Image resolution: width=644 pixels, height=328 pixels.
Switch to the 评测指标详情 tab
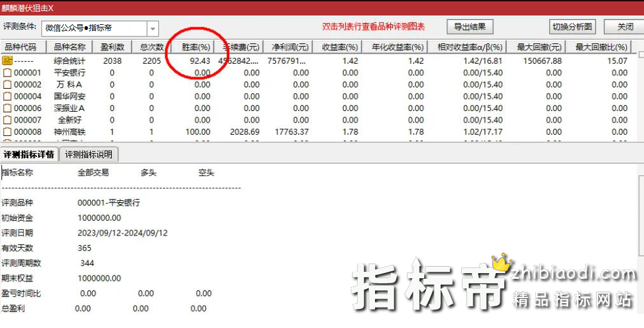[29, 154]
